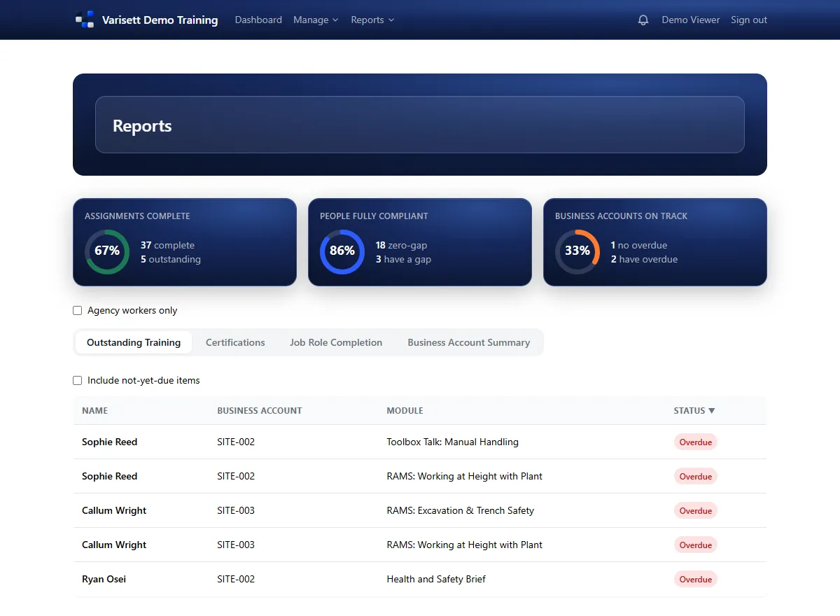Click the Business Accounts On Track title
Image resolution: width=840 pixels, height=616 pixels.
(x=621, y=216)
